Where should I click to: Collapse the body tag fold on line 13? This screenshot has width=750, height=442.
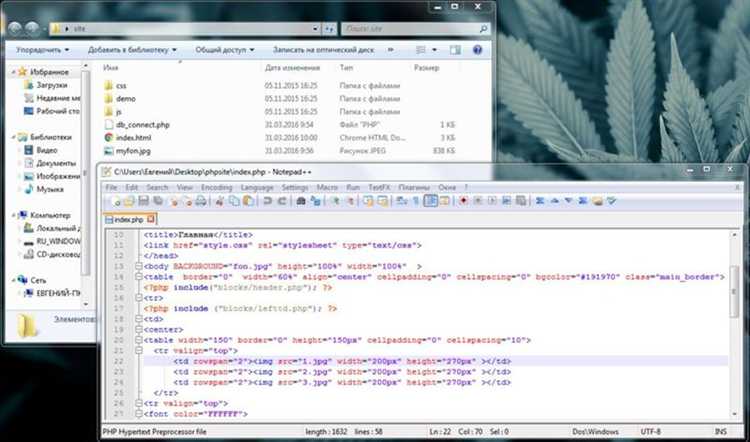(x=138, y=265)
